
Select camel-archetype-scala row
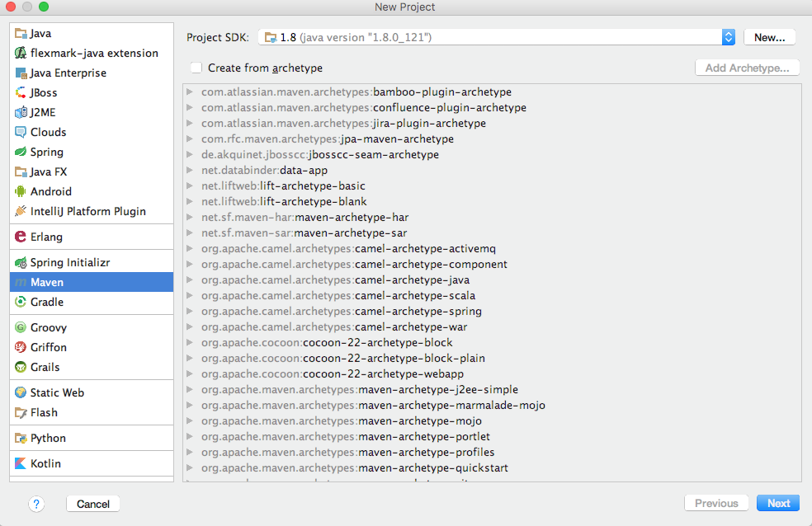click(x=492, y=295)
